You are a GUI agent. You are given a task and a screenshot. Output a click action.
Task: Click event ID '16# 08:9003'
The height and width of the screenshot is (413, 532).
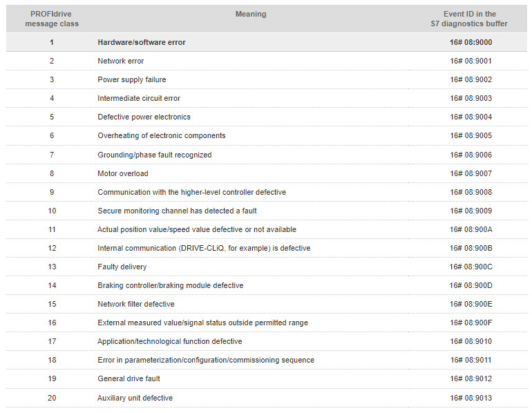pyautogui.click(x=471, y=98)
